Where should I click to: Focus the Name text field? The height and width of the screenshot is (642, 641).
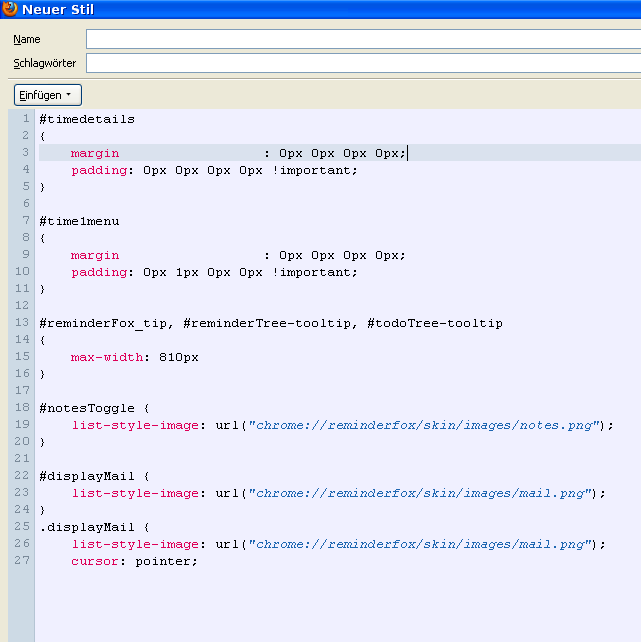(360, 39)
